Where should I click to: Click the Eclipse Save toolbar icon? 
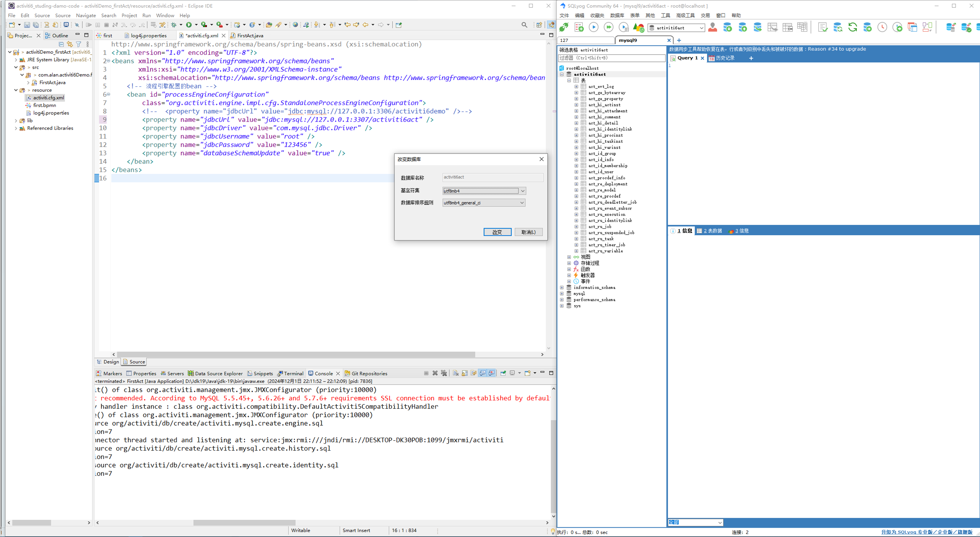point(27,25)
